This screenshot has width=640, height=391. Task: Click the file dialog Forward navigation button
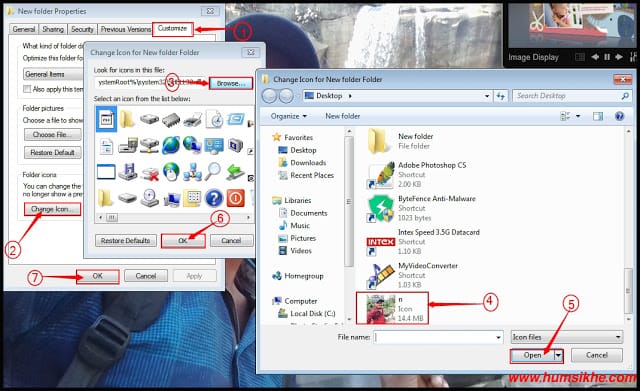point(286,96)
